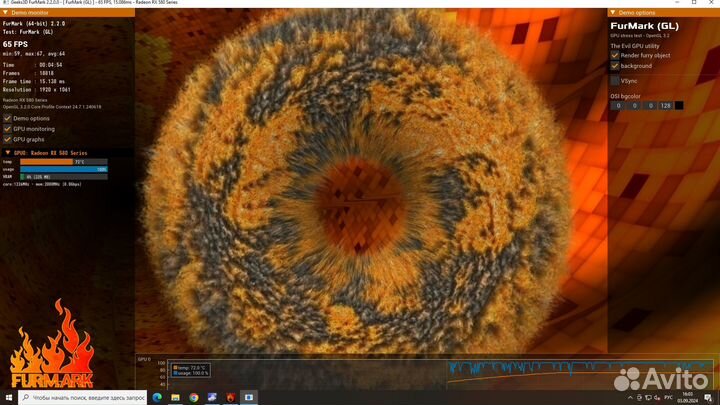
Task: Click the FurMark flame logo
Action: (52, 344)
